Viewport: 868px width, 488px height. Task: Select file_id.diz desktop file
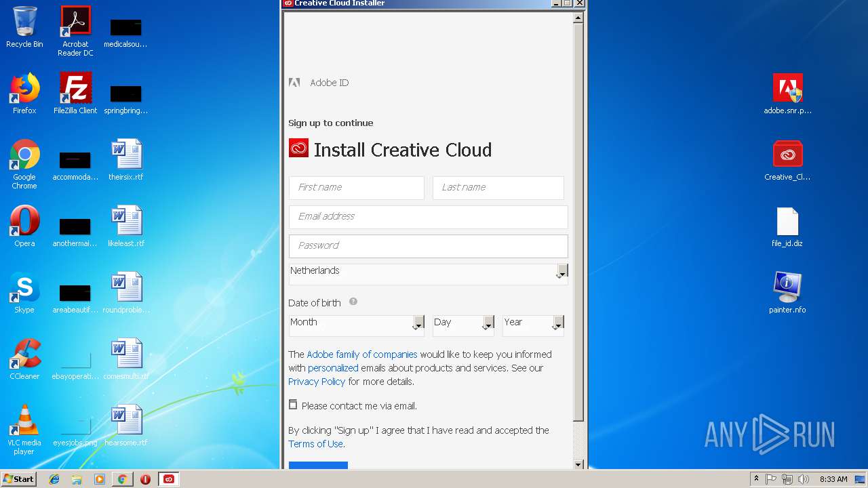point(787,226)
